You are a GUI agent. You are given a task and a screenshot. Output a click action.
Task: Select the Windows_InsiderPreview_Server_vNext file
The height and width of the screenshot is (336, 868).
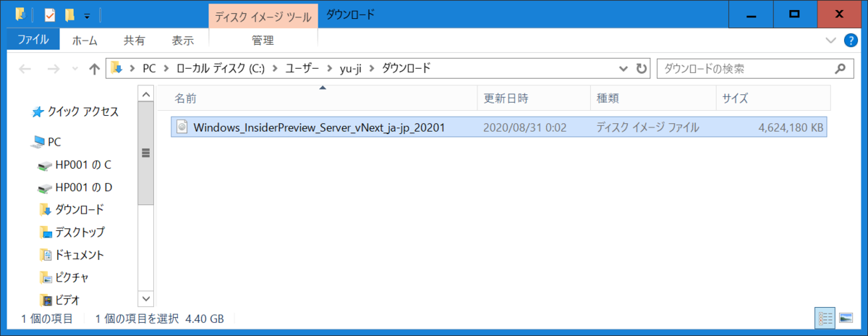[x=499, y=127]
